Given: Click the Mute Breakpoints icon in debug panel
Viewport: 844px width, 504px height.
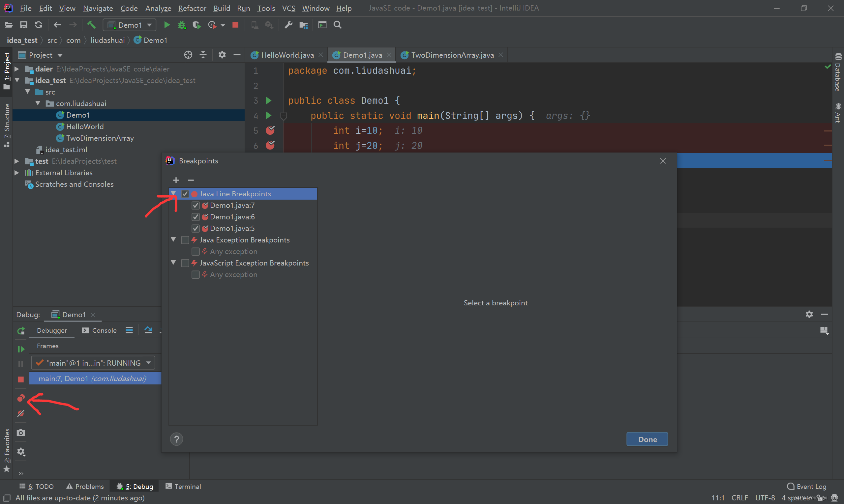Looking at the screenshot, I should 20,413.
